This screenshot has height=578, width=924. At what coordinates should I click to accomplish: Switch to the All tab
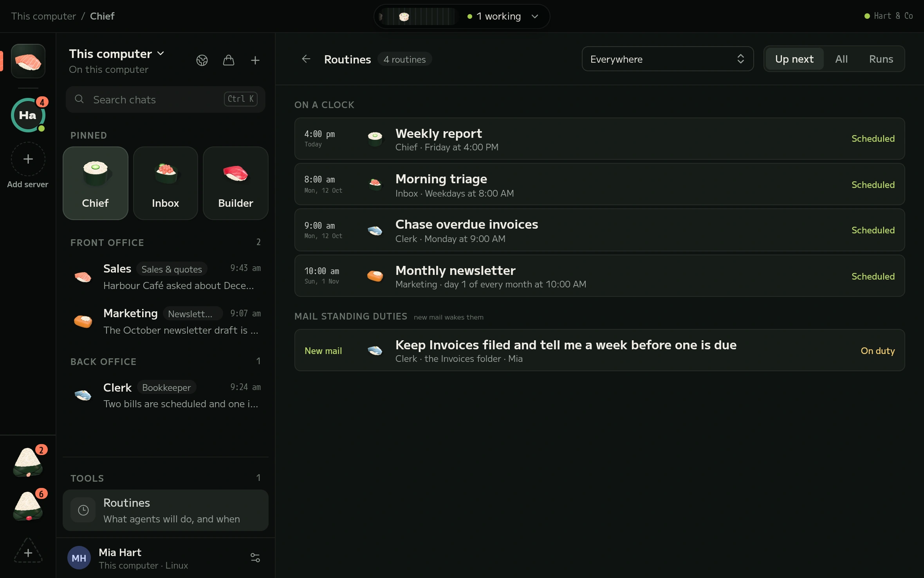pyautogui.click(x=841, y=59)
